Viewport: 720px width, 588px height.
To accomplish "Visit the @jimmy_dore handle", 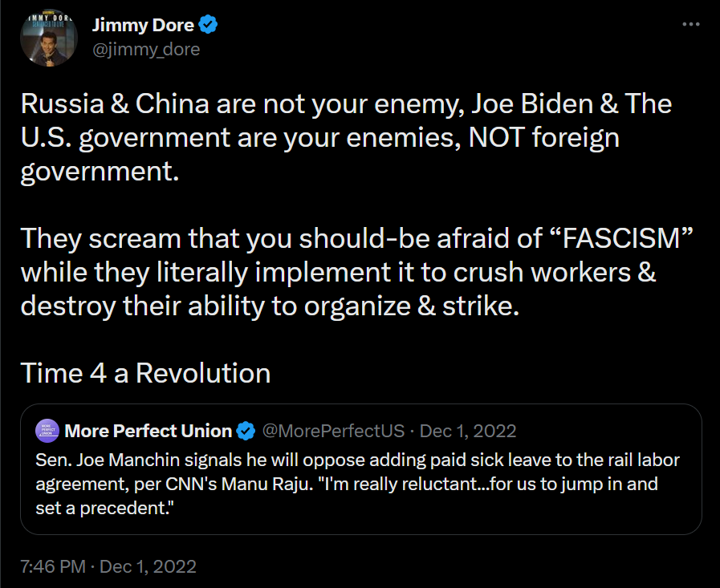I will 146,50.
